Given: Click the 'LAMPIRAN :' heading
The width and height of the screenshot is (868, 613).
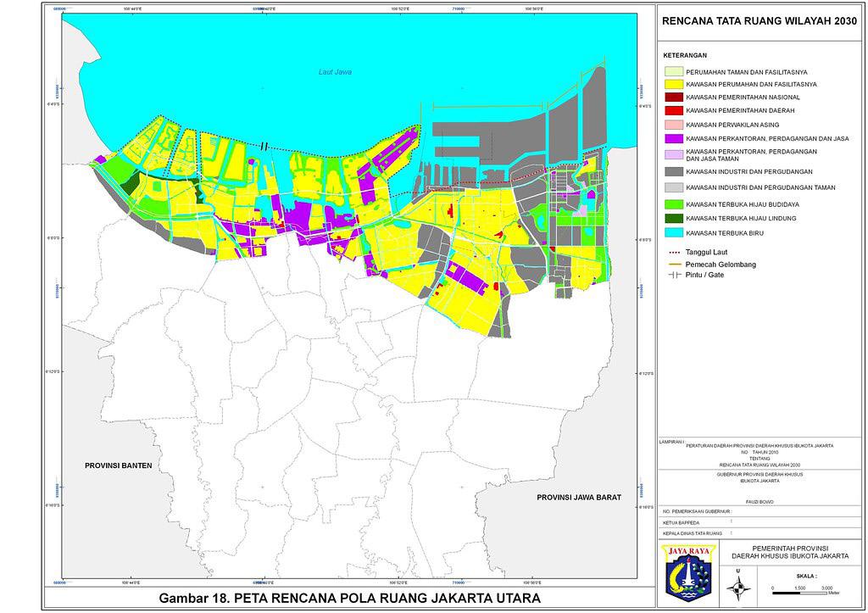Looking at the screenshot, I should pyautogui.click(x=671, y=442).
